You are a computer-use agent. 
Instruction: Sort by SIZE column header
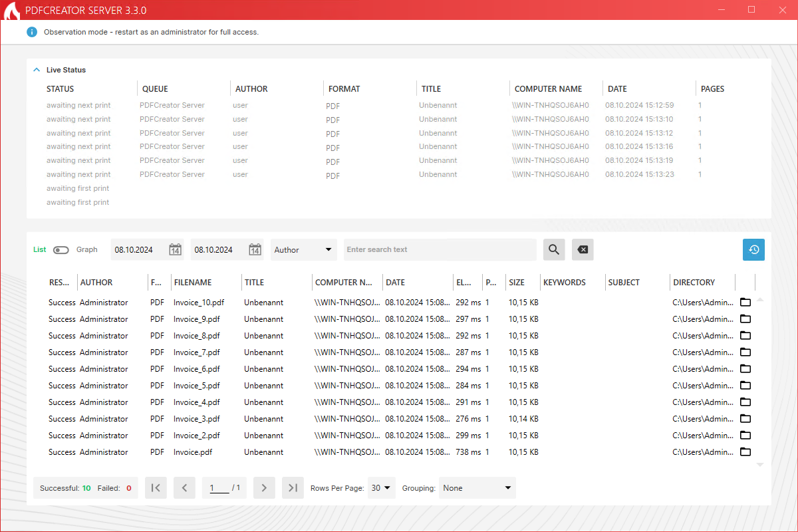click(x=517, y=283)
